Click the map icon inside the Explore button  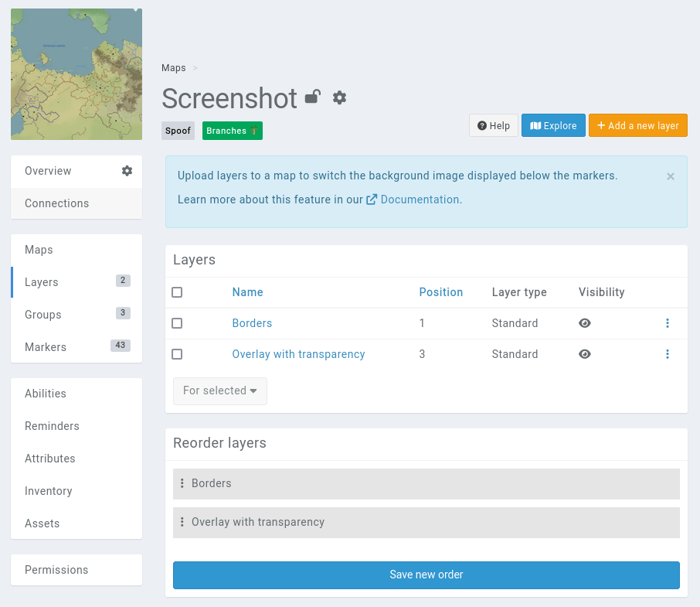pos(535,125)
